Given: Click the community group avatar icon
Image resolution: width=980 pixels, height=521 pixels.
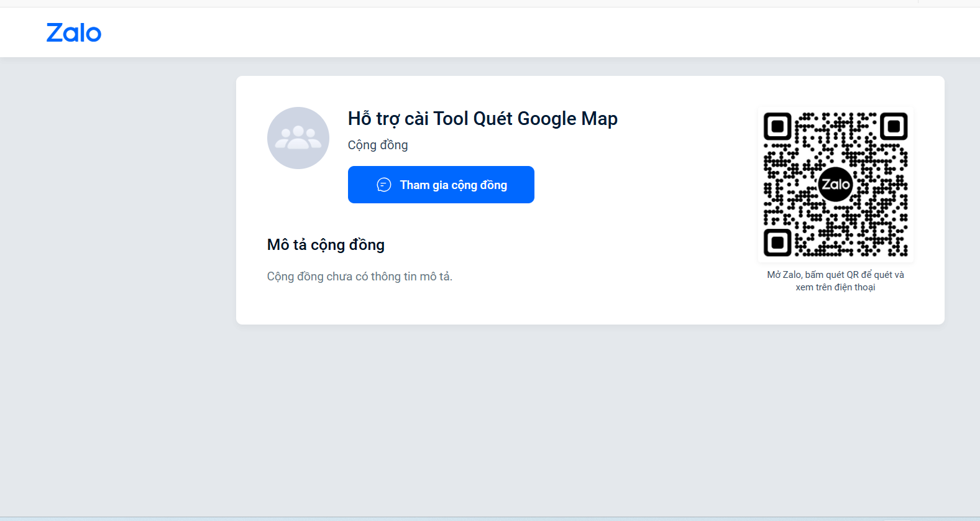Looking at the screenshot, I should click(298, 138).
